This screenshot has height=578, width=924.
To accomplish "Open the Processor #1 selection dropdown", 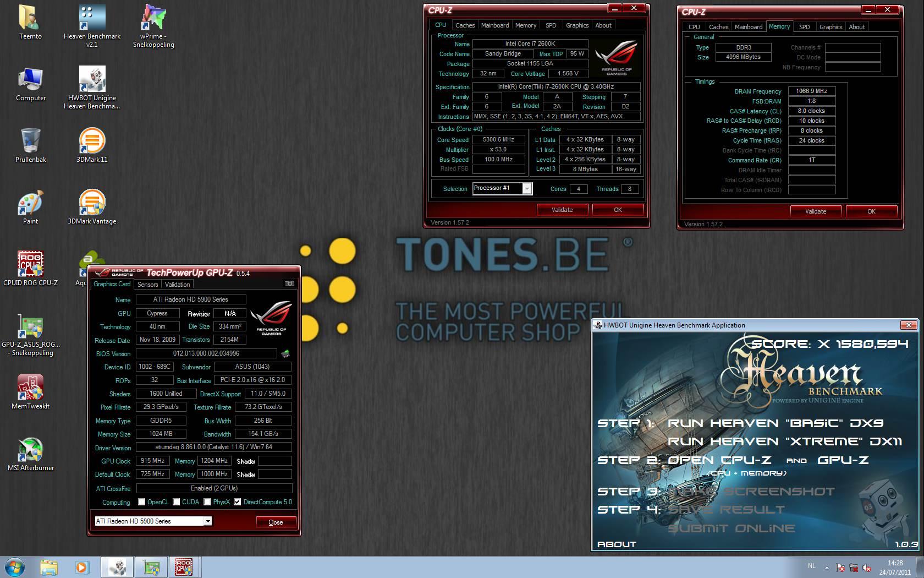I will tap(527, 189).
